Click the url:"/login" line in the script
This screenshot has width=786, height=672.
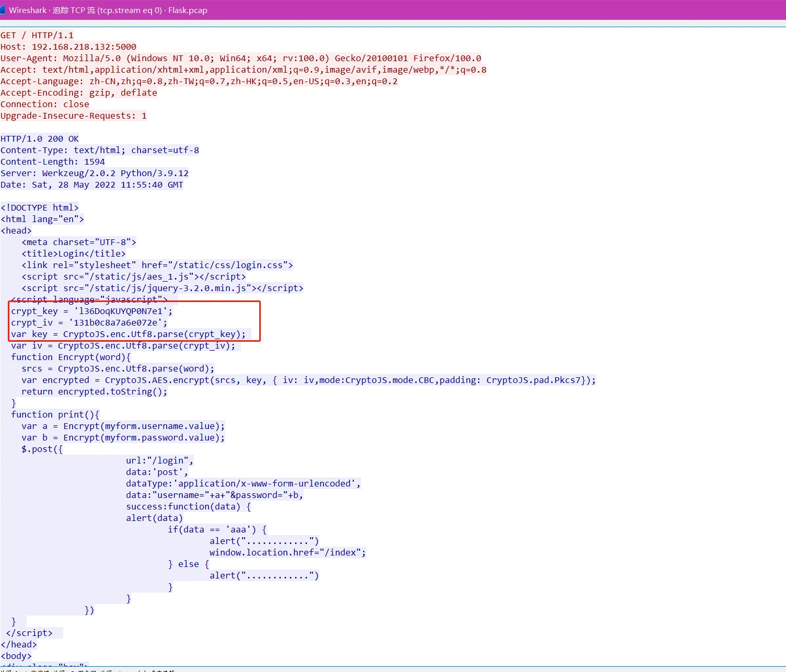(159, 460)
